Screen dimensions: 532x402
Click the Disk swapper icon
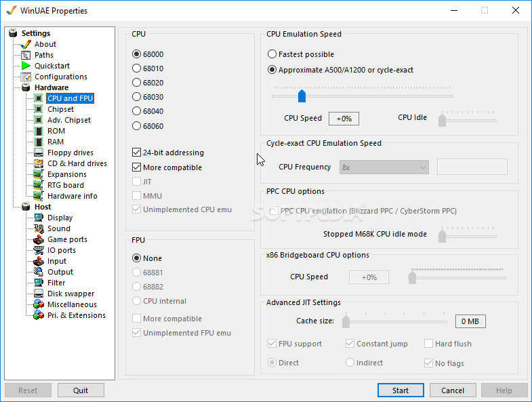pyautogui.click(x=39, y=294)
